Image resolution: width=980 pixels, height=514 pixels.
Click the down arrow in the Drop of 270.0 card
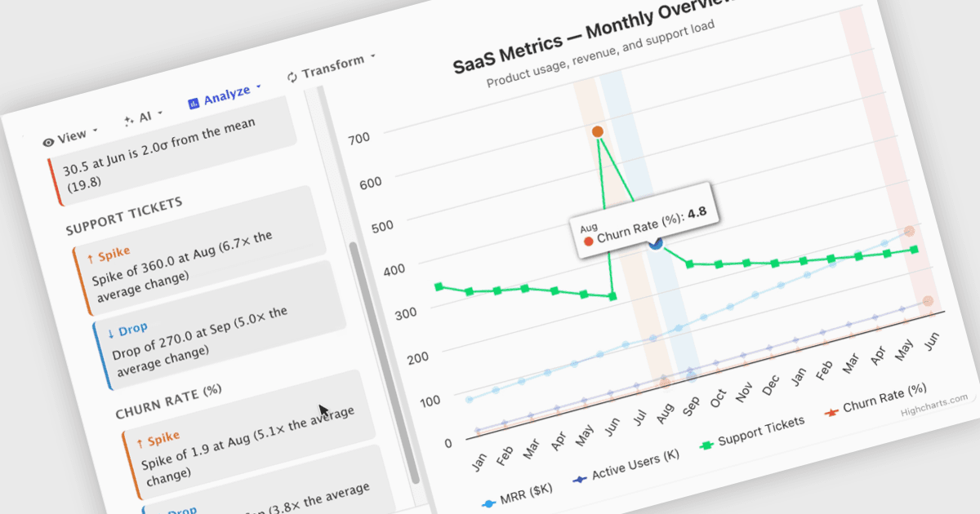pyautogui.click(x=111, y=334)
